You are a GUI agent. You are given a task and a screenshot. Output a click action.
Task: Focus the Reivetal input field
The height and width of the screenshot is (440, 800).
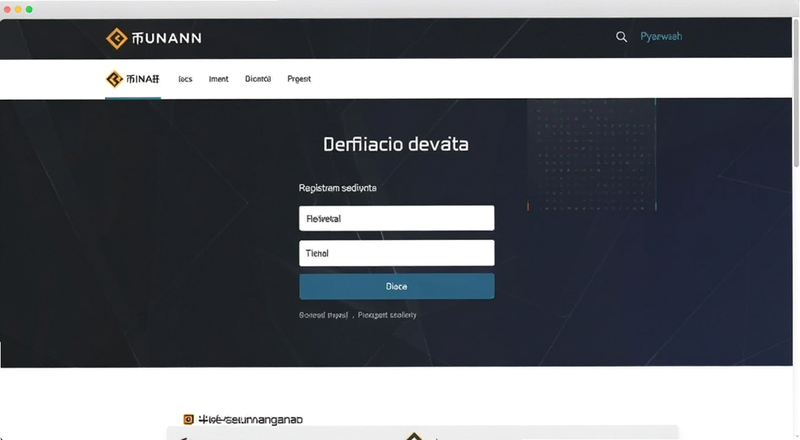click(x=396, y=218)
